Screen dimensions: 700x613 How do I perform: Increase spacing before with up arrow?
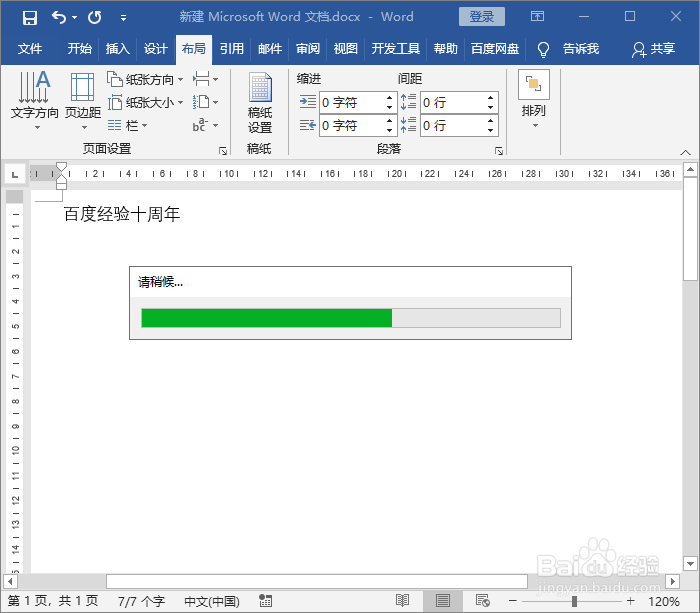(491, 98)
